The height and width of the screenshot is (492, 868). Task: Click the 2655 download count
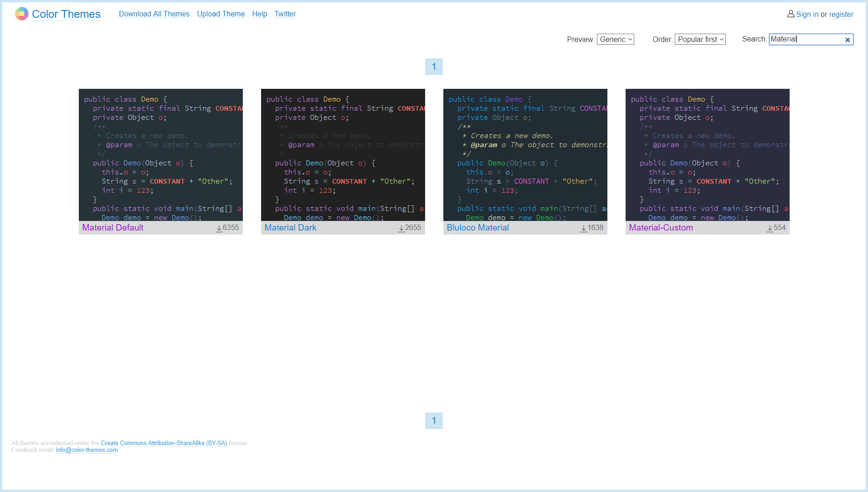point(413,227)
